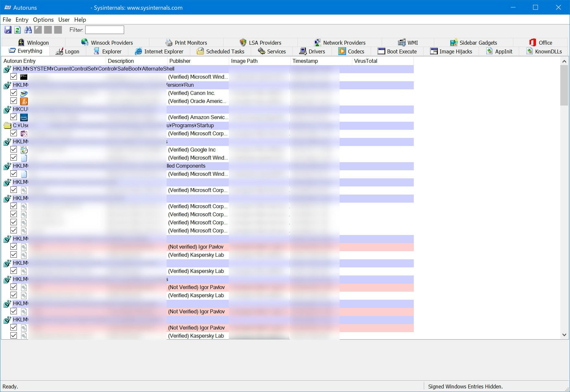Click the Sidebar Gadgets icon
Screen dimensions: 570x392
pos(454,42)
